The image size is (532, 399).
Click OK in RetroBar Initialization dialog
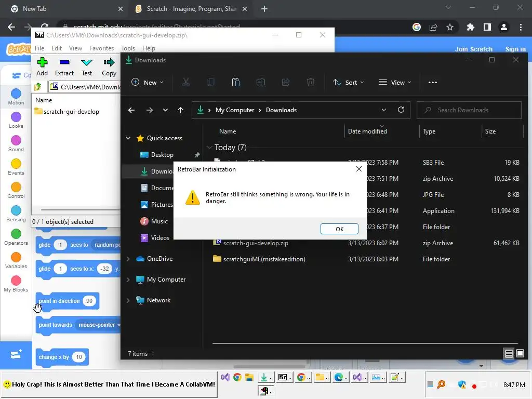coord(339,229)
